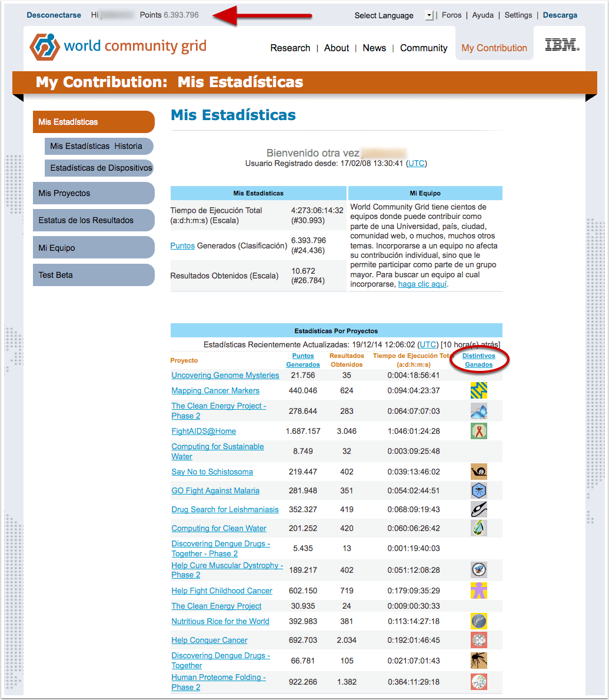Open the Research menu item

tap(290, 48)
